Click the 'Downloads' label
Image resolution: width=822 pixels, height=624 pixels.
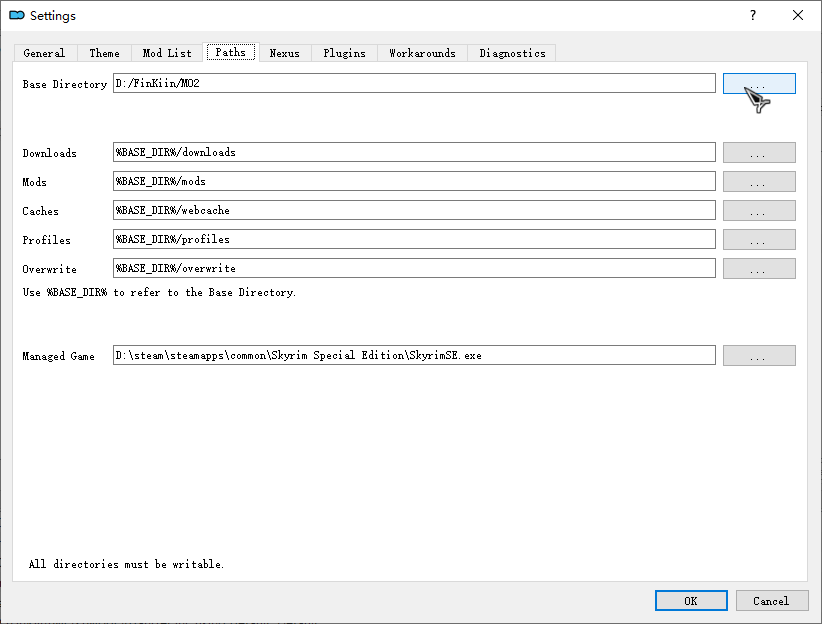coord(49,153)
